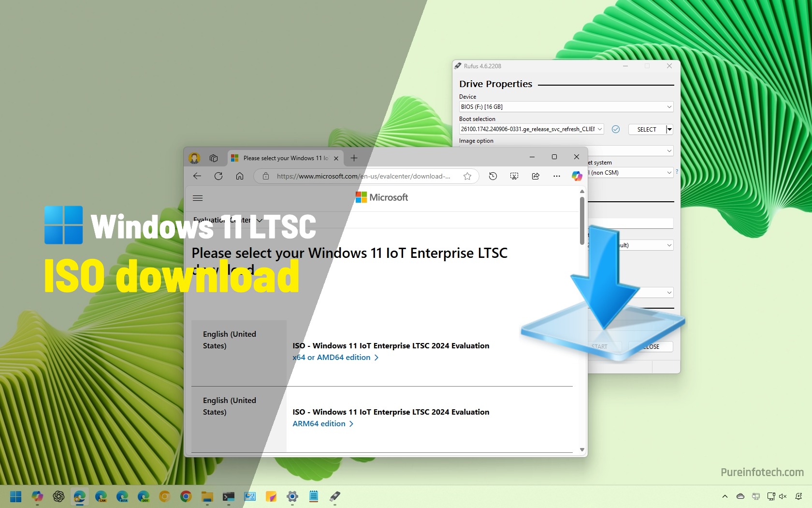The image size is (812, 508).
Task: Go to the browser home page
Action: [239, 176]
